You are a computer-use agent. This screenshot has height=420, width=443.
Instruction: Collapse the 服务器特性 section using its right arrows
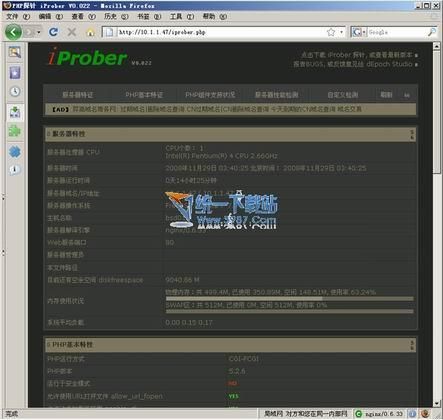[x=412, y=134]
